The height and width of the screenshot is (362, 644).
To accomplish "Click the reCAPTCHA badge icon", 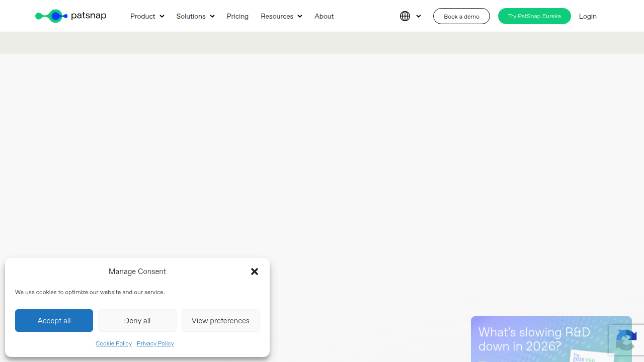I will pyautogui.click(x=626, y=340).
